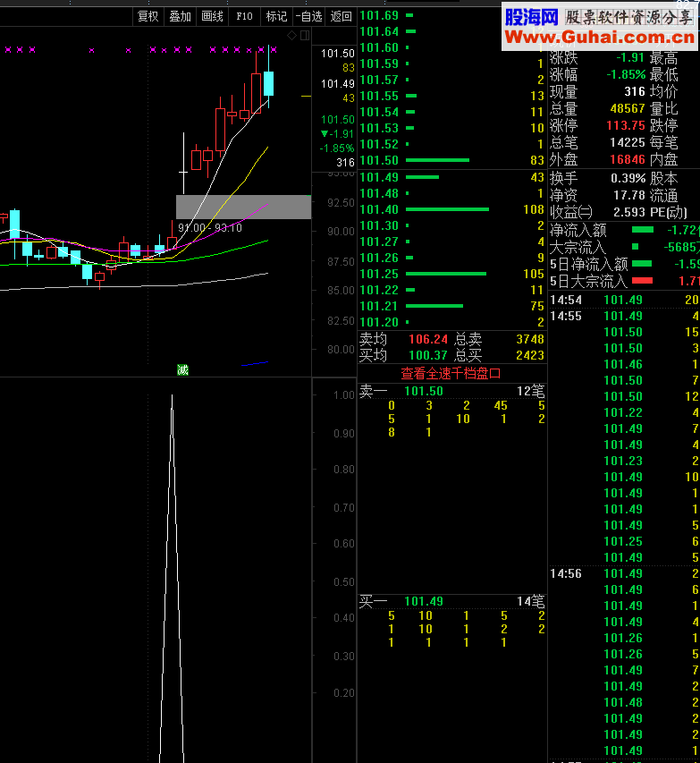Click the 外盘 16846 value
Viewport: 700px width, 763px height.
pos(628,159)
